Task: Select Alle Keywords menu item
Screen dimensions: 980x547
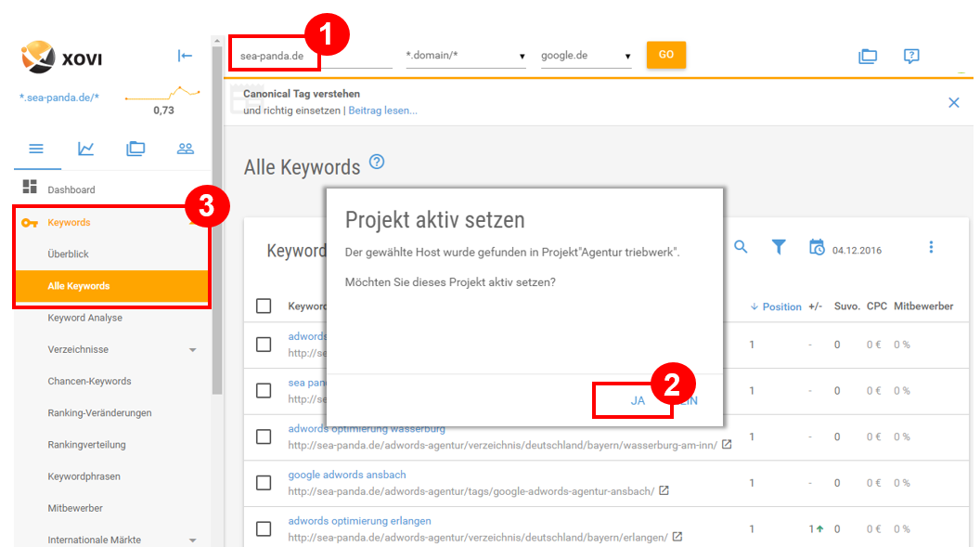Action: tap(111, 286)
